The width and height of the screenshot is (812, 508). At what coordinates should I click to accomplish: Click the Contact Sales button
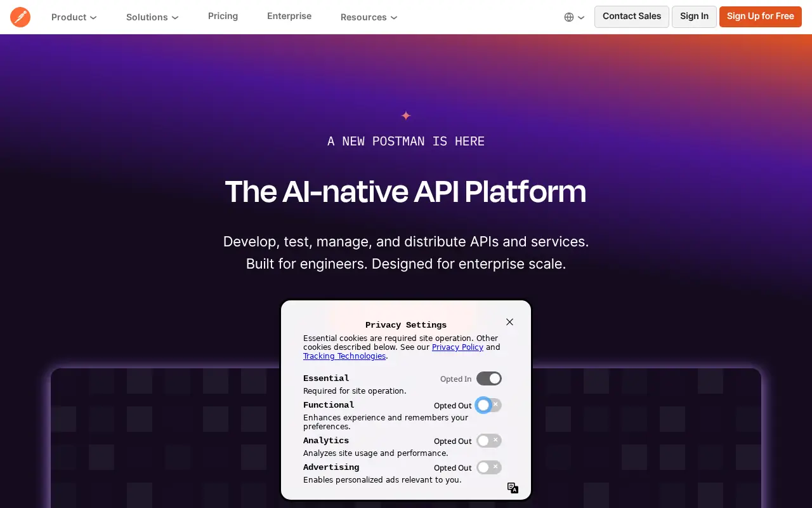632,17
